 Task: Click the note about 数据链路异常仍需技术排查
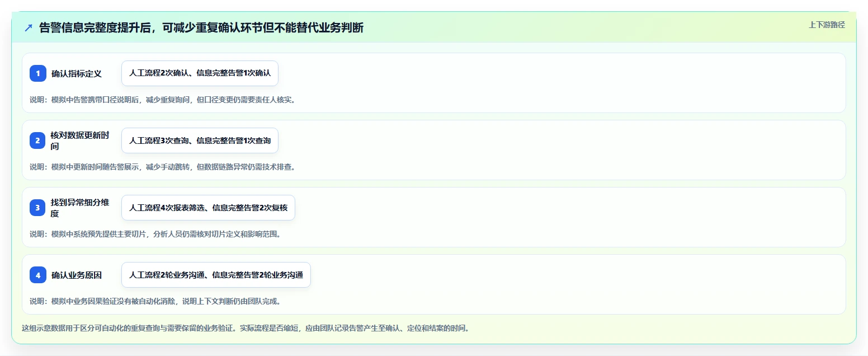pos(162,167)
